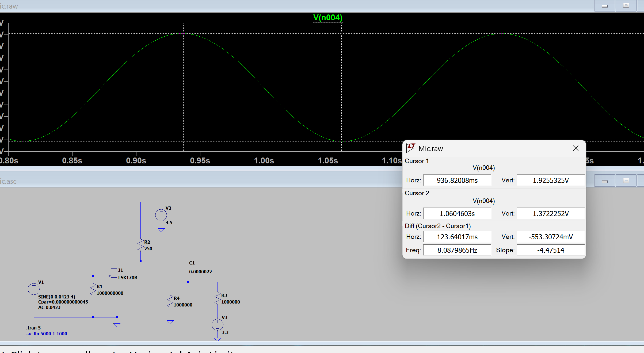Viewport: 644px width, 353px height.
Task: Click the V(n004) trace label in plot
Action: click(x=328, y=18)
